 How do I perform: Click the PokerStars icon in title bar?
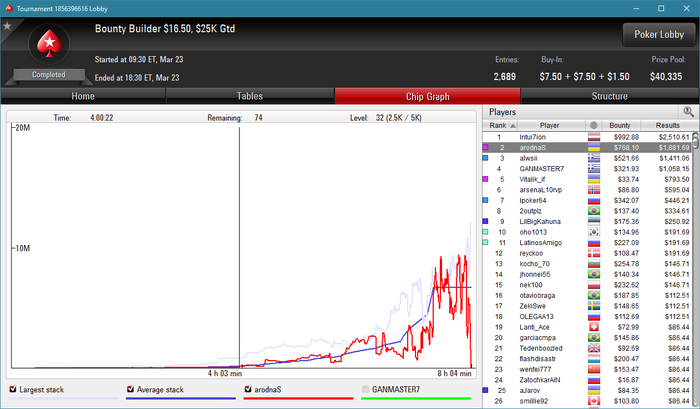click(x=9, y=8)
